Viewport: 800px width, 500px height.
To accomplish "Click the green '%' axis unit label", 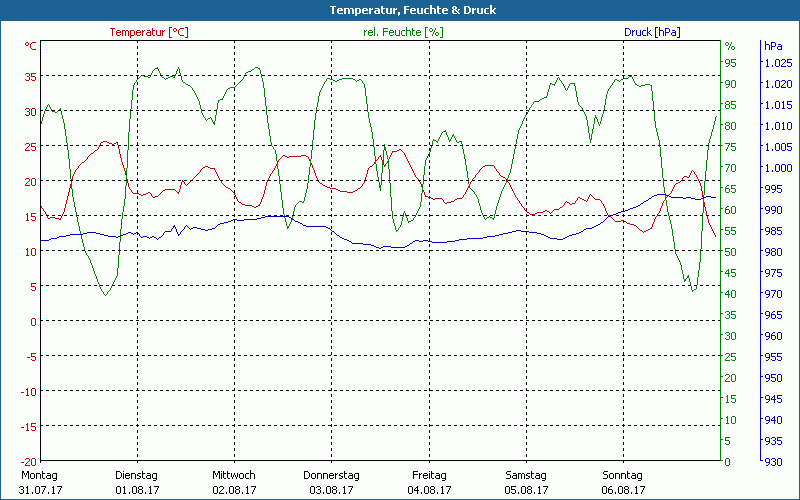I will click(730, 46).
